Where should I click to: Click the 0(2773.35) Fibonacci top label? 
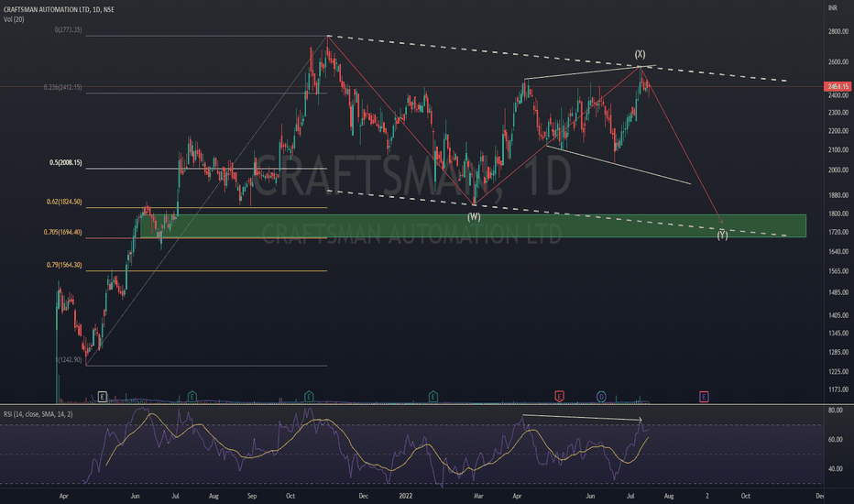(68, 30)
